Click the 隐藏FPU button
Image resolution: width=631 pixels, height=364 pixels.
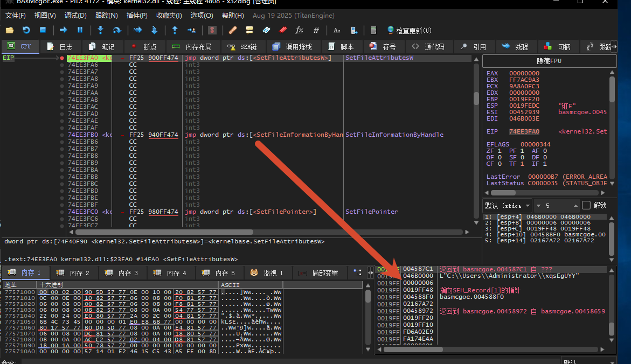point(549,61)
